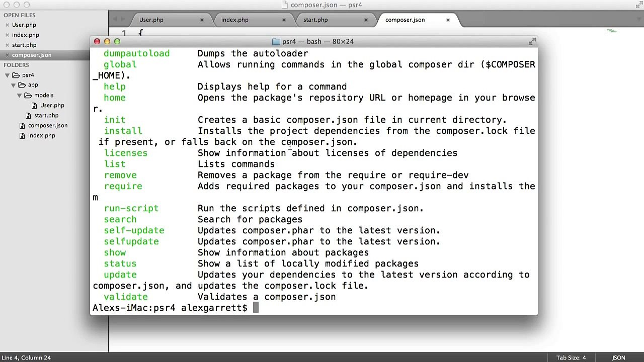Click the composer.json file icon in the psr4 folder tree

click(22, 125)
